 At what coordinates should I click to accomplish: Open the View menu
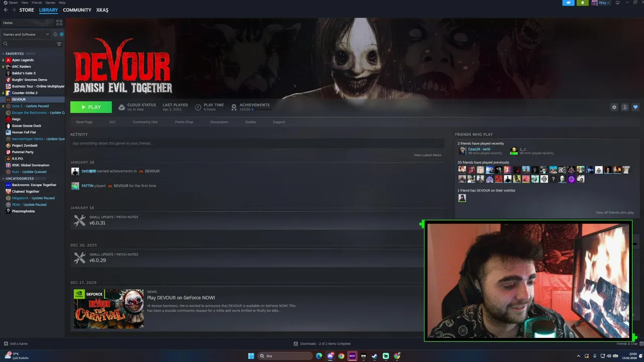click(25, 3)
